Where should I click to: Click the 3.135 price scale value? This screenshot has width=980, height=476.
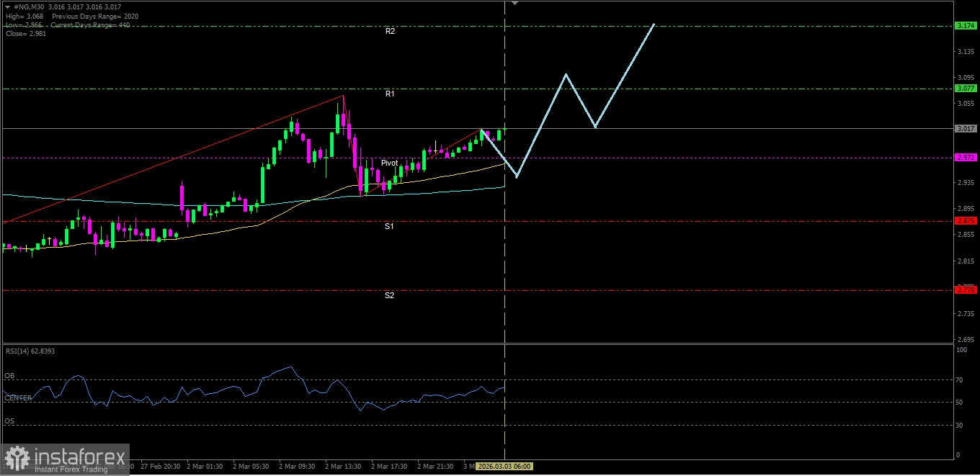966,52
